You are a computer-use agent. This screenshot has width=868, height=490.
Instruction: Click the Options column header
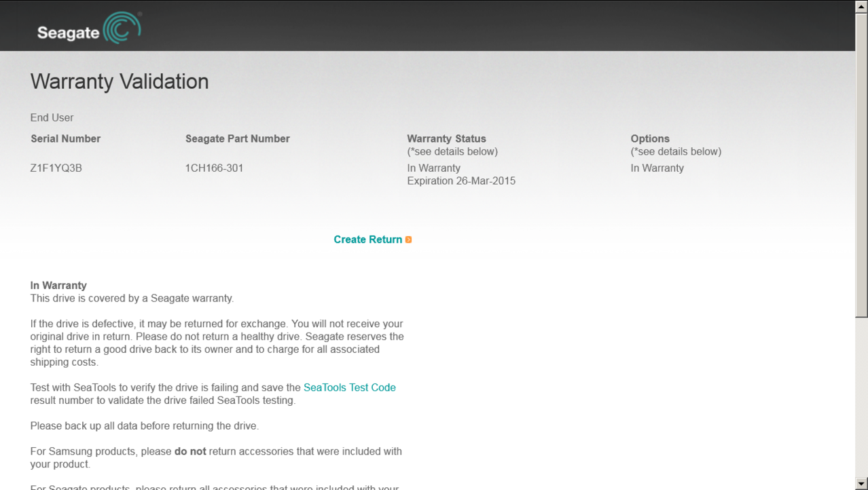click(x=650, y=138)
